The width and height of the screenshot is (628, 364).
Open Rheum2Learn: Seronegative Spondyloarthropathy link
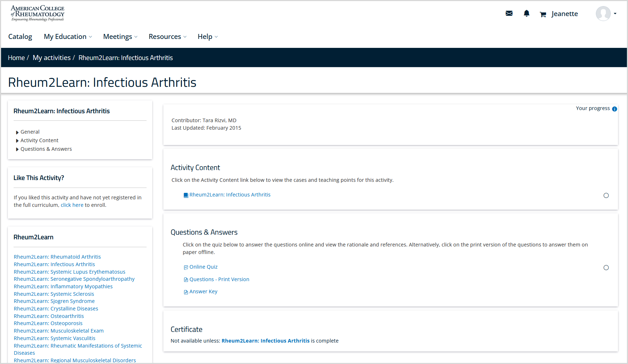click(74, 279)
